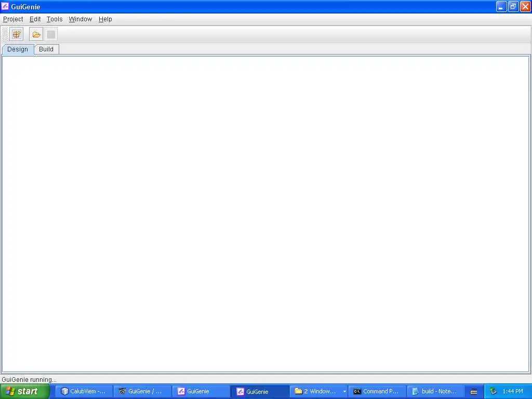Click the GuiGenie running status text
The width and height of the screenshot is (532, 399).
(29, 380)
